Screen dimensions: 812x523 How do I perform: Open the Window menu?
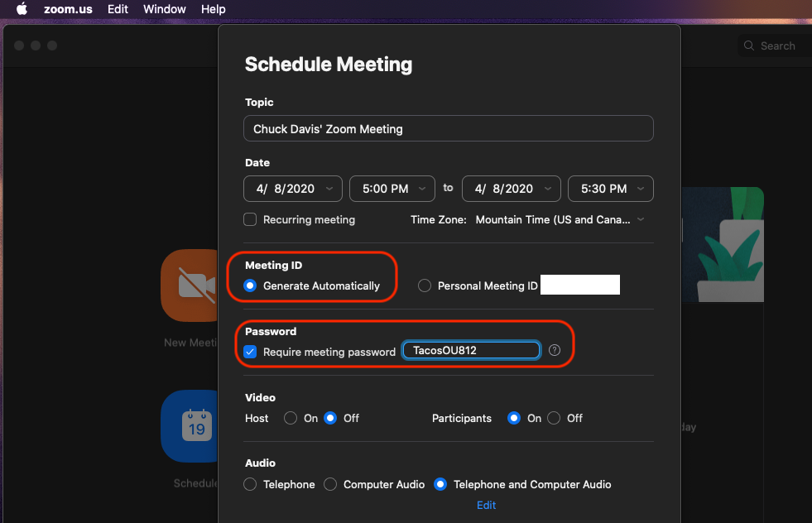click(164, 9)
